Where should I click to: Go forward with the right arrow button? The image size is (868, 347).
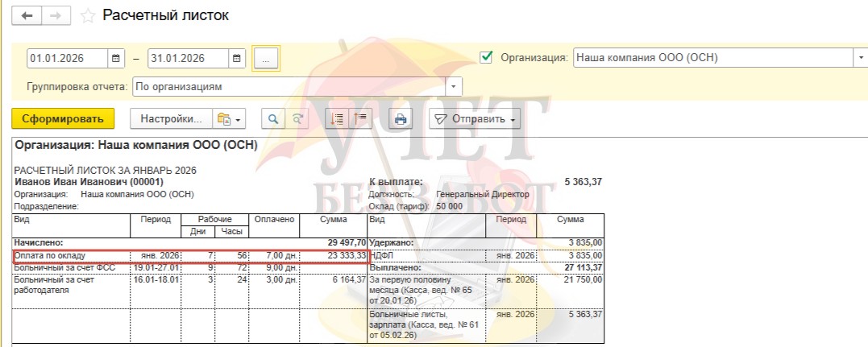click(56, 15)
